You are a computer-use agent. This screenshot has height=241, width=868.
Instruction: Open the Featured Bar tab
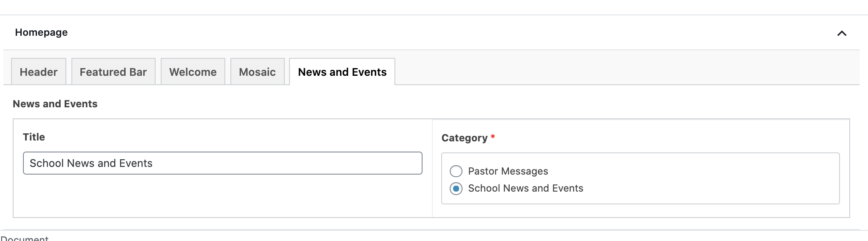(113, 72)
